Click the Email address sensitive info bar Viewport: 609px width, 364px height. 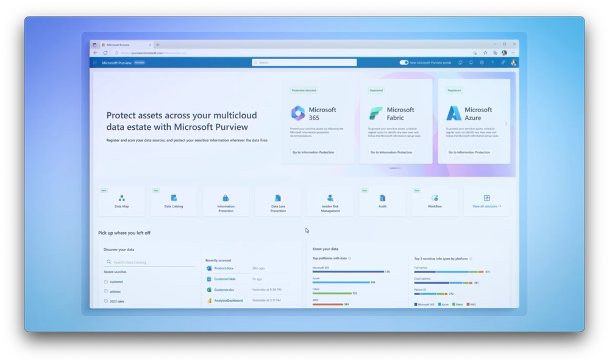tap(443, 283)
